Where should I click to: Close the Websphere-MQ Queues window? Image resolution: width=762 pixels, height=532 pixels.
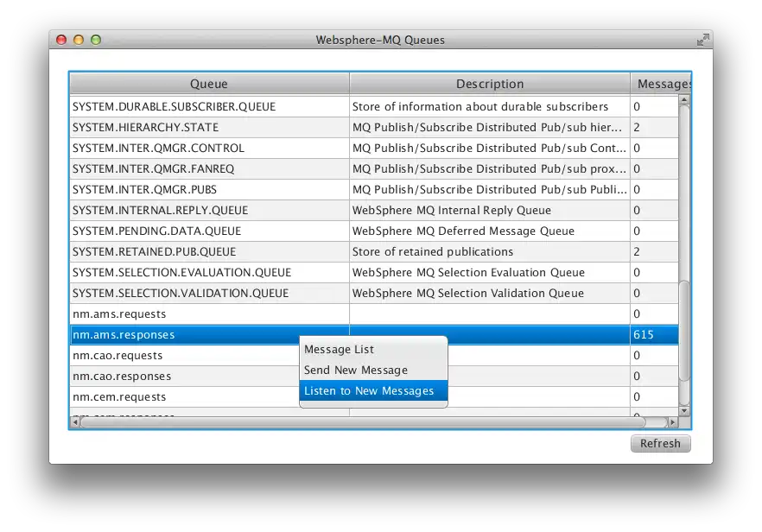coord(61,40)
